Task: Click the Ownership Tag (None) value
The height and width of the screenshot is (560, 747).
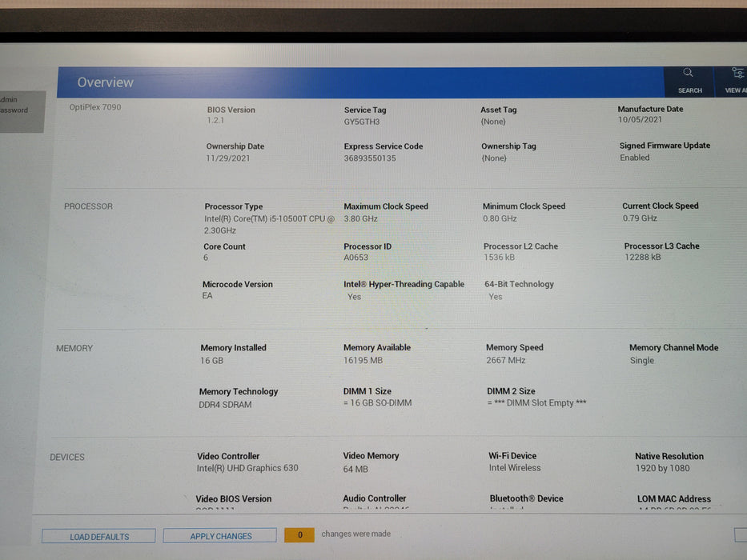Action: [493, 158]
